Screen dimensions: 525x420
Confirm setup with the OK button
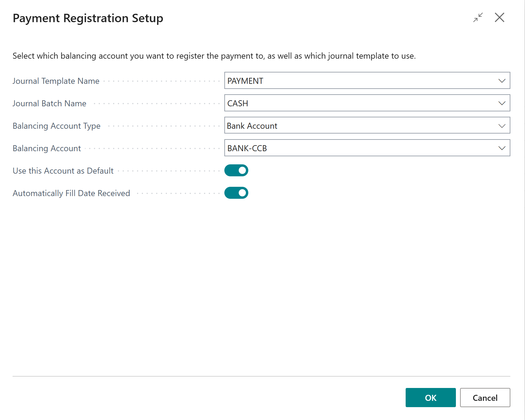pyautogui.click(x=430, y=398)
